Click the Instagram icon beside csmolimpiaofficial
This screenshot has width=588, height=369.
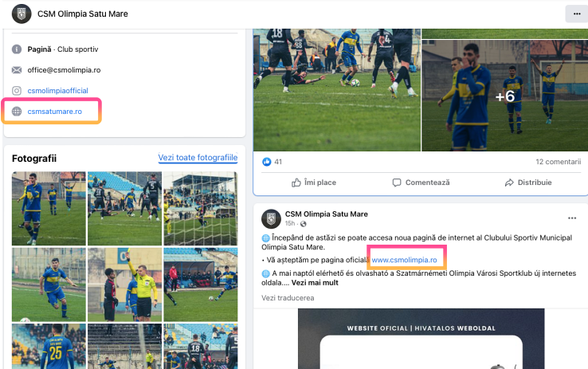17,90
